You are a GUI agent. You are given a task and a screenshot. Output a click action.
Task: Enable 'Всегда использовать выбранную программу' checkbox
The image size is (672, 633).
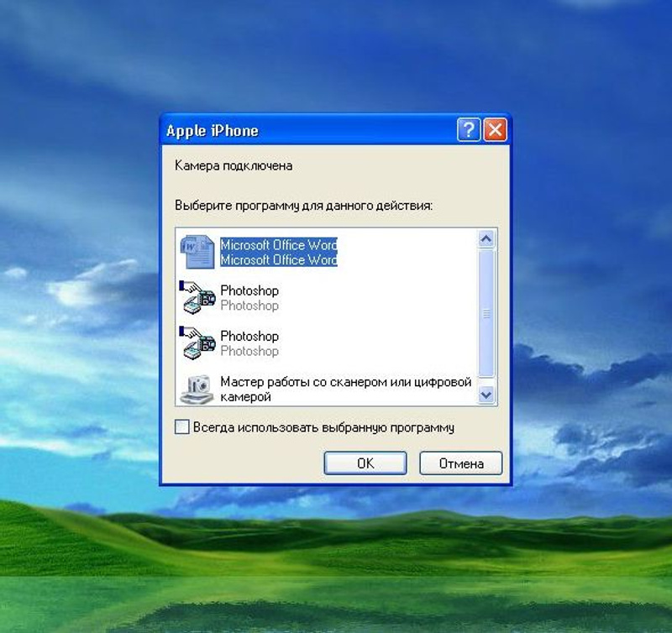pyautogui.click(x=182, y=427)
